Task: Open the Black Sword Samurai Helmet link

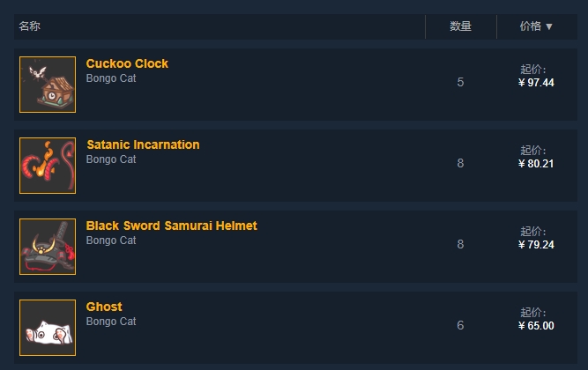Action: [x=171, y=226]
